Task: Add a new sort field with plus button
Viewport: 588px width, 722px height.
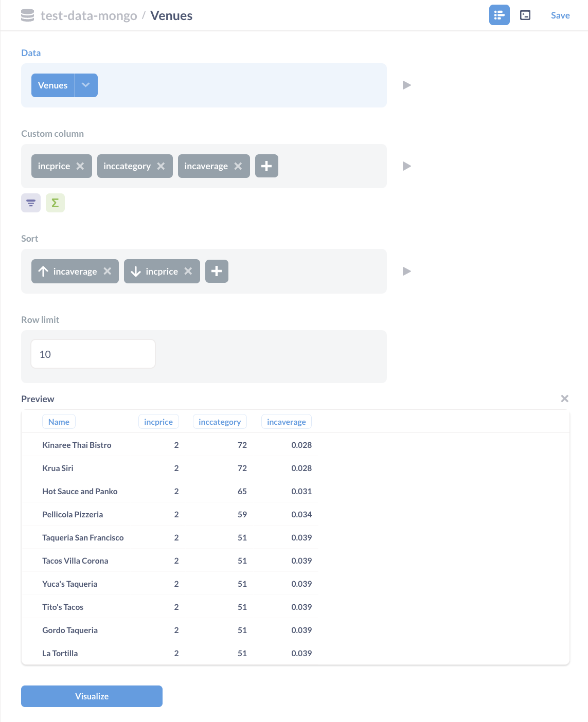Action: (x=217, y=271)
